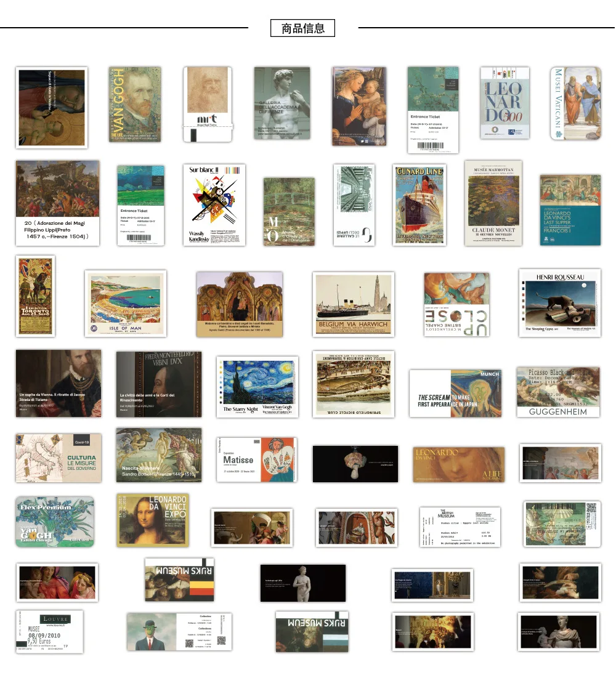Screen dimensions: 616x675
Task: Select the GUGGENHEIM Picasso ticket
Action: coord(558,392)
